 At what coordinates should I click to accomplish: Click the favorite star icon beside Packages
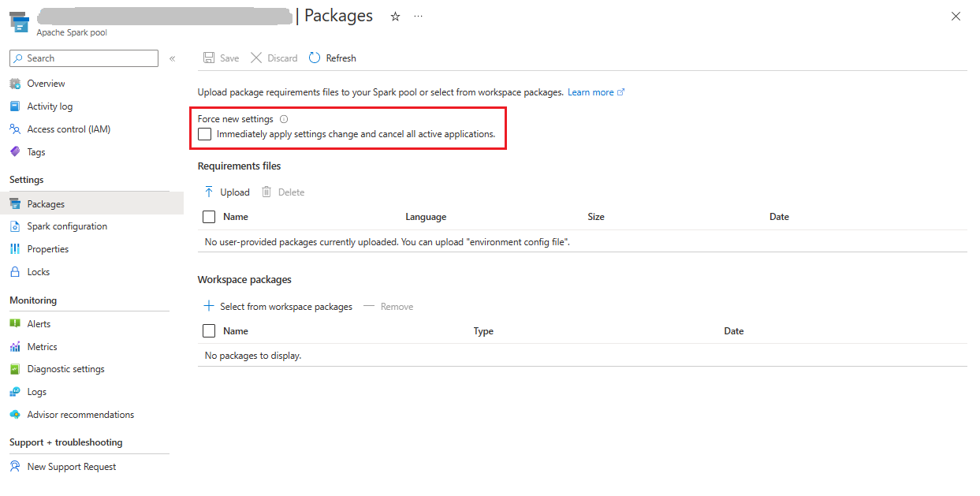(395, 17)
